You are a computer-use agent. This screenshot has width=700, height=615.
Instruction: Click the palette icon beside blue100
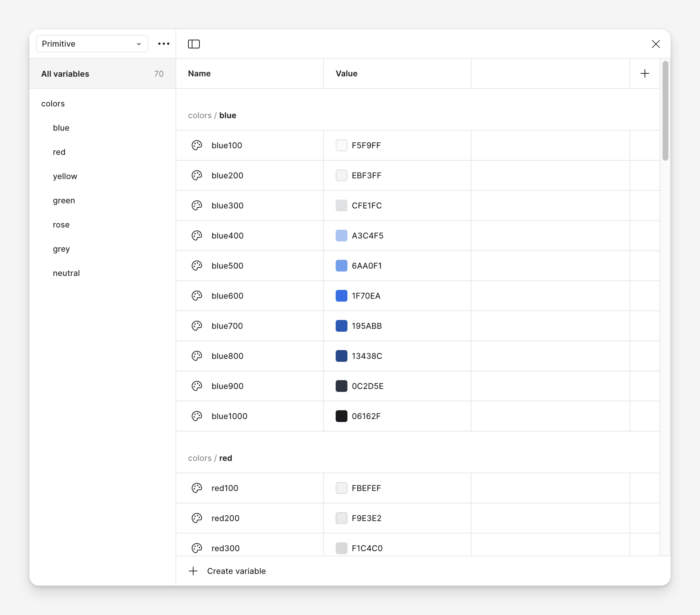[x=197, y=145]
